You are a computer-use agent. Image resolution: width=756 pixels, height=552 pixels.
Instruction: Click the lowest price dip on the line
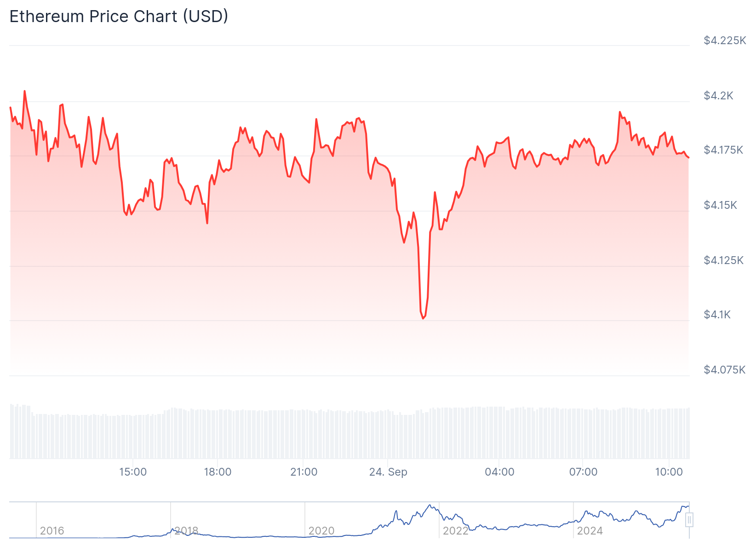point(423,318)
